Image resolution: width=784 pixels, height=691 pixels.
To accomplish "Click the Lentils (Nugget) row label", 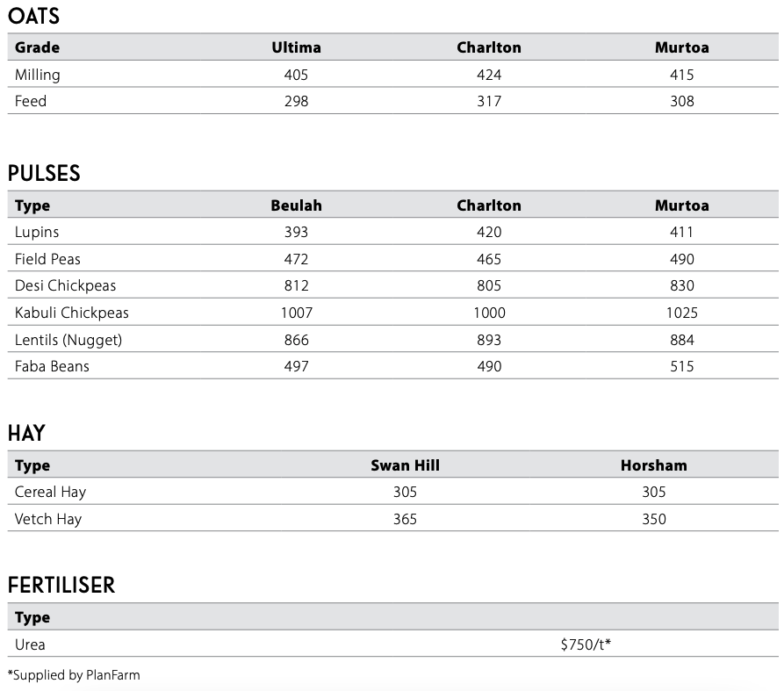I will coord(68,340).
